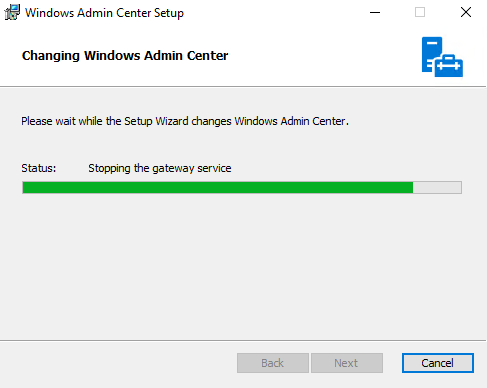Click the toolbox part of the header logo
Image resolution: width=487 pixels, height=388 pixels.
[x=449, y=66]
